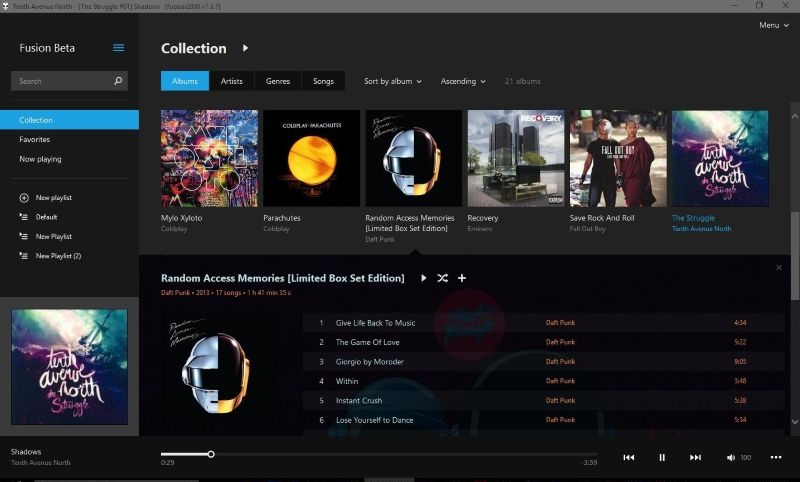800x482 pixels.
Task: Open the New Playlist (2) entry
Action: [58, 256]
